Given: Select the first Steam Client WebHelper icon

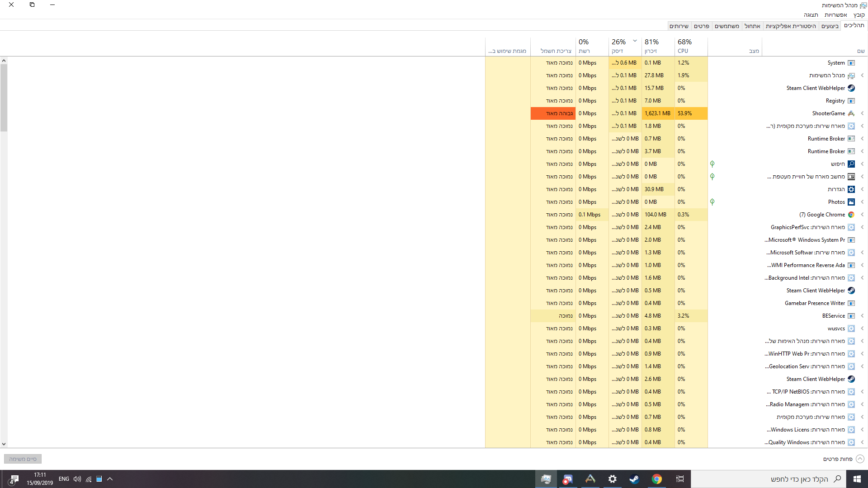Looking at the screenshot, I should tap(851, 88).
